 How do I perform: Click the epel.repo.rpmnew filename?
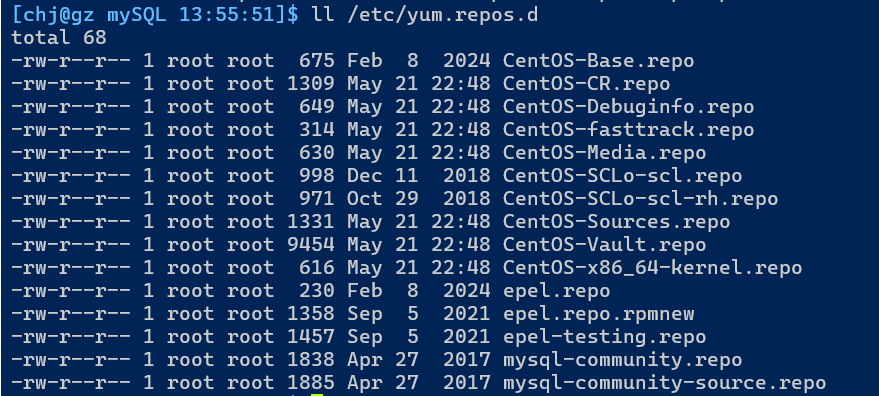click(598, 314)
